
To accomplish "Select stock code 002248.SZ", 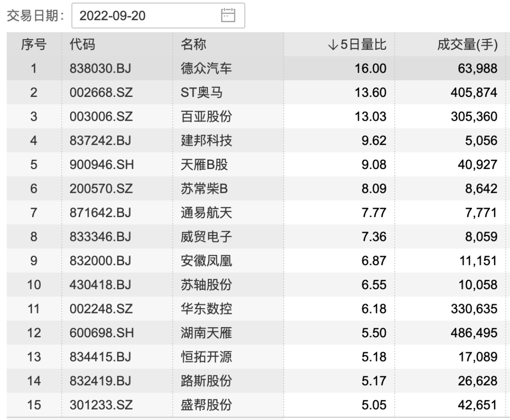I will tap(101, 309).
